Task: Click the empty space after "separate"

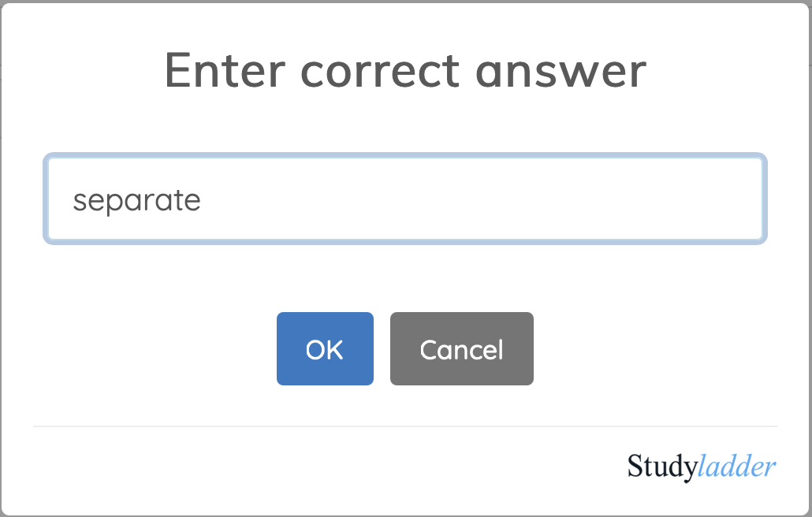Action: [x=473, y=200]
